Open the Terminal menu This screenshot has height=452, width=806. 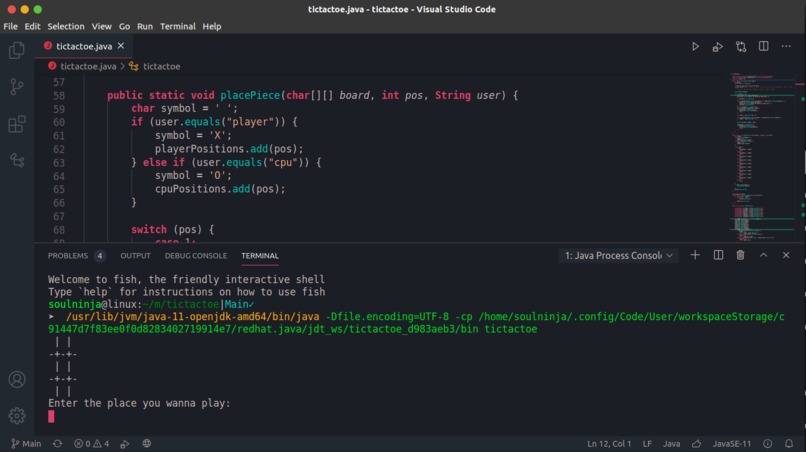pyautogui.click(x=178, y=26)
